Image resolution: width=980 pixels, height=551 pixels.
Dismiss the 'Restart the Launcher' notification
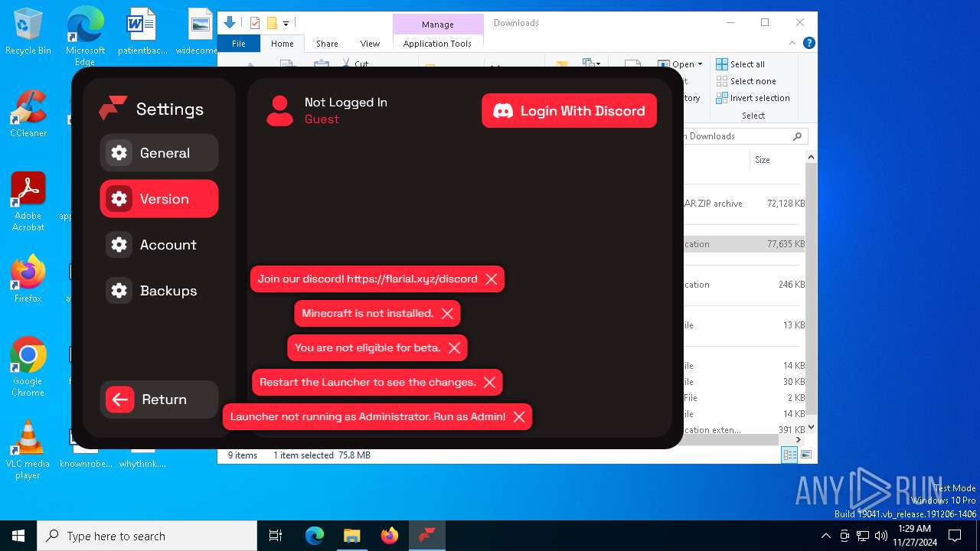[x=489, y=383]
